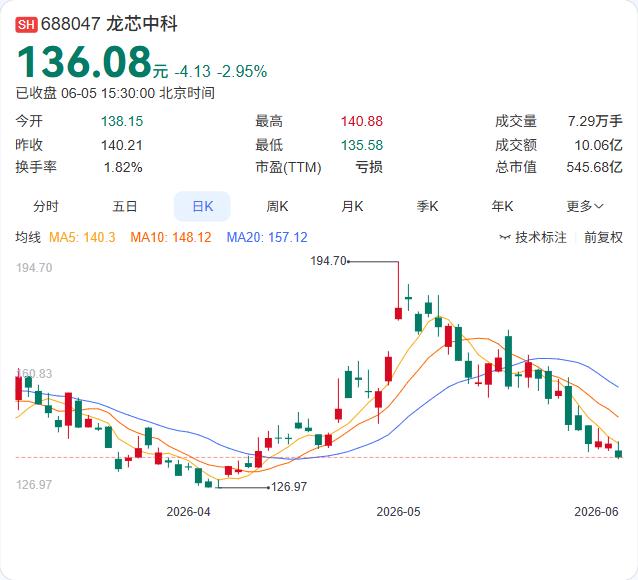638x580 pixels.
Task: Expand the 更多 dropdown
Action: coord(584,206)
